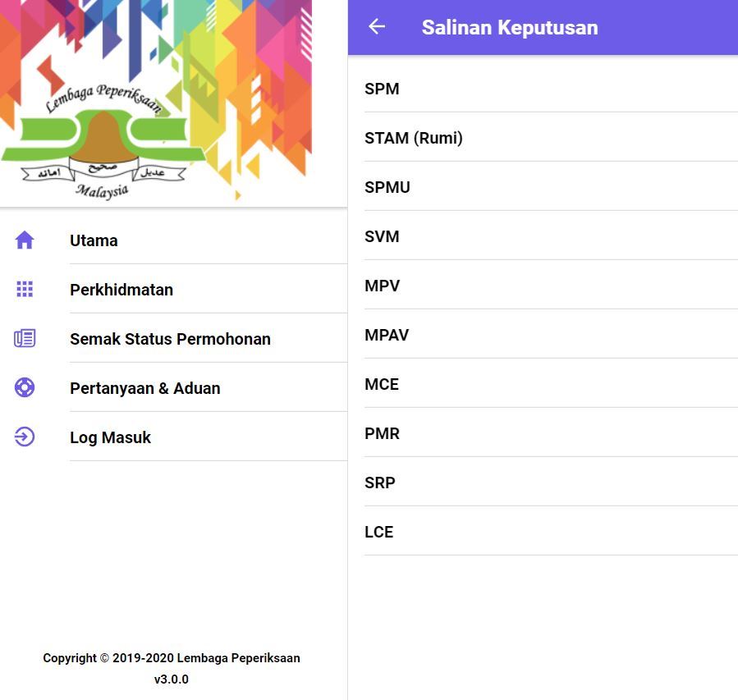Click the newspaper icon beside Semak Status Permohonan

point(24,338)
